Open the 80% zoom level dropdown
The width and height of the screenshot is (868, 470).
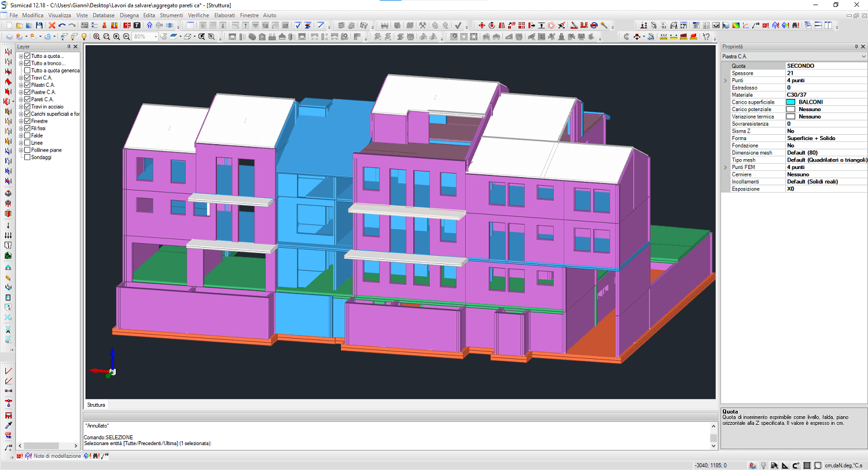coord(155,36)
